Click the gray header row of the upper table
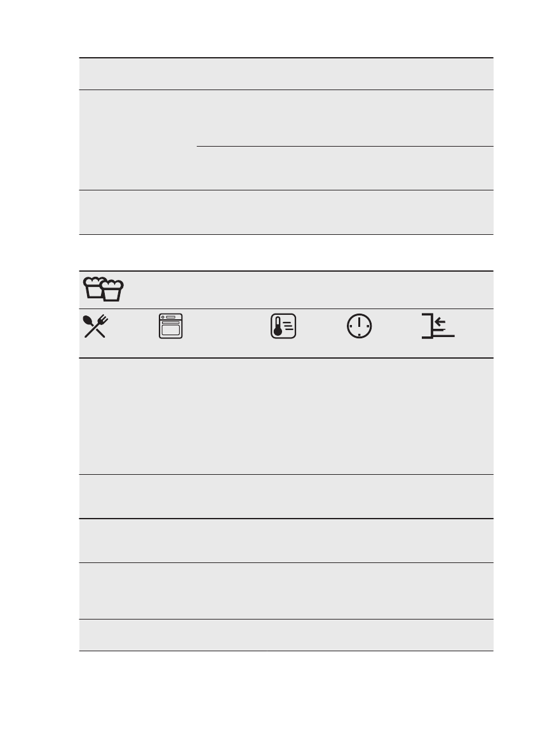533x756 pixels. click(286, 74)
